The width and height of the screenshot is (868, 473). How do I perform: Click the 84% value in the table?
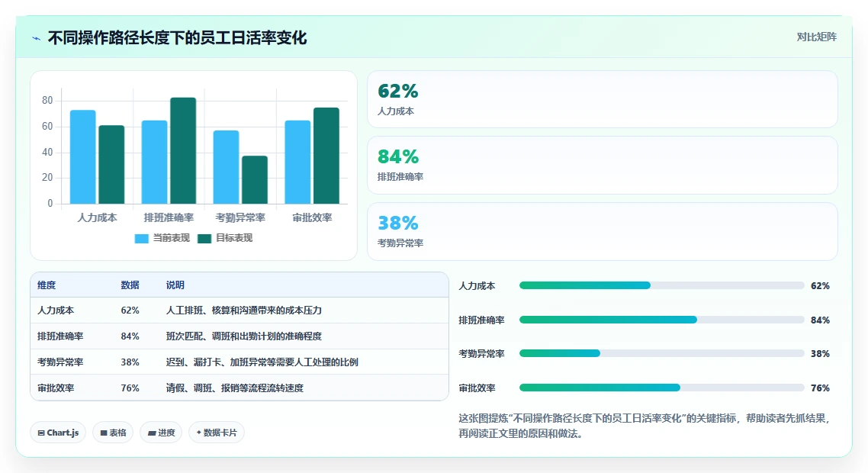[130, 336]
